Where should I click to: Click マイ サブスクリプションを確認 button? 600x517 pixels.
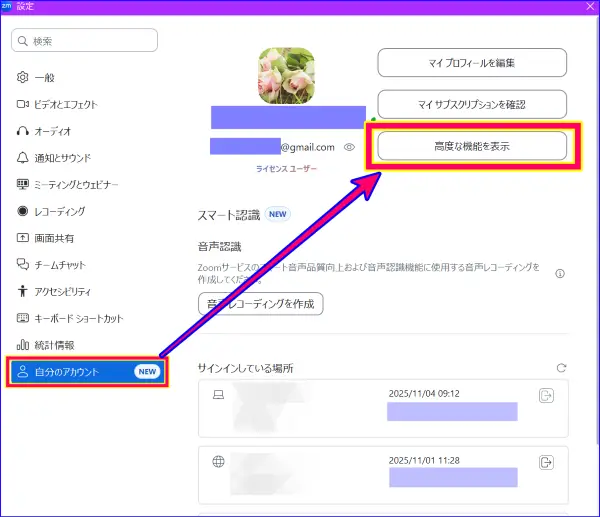point(472,104)
